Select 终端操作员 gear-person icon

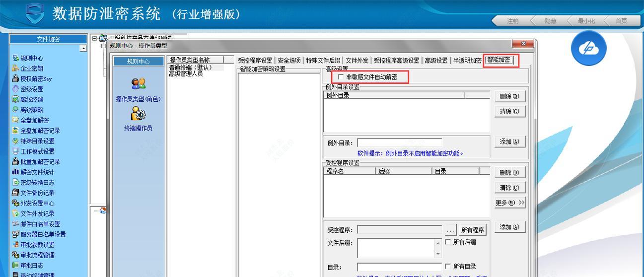tap(138, 114)
